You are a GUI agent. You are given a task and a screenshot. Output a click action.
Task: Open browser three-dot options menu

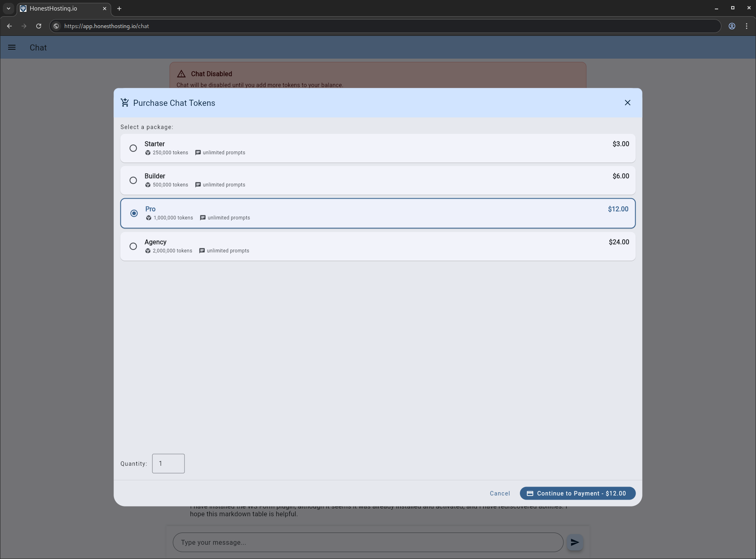(746, 26)
